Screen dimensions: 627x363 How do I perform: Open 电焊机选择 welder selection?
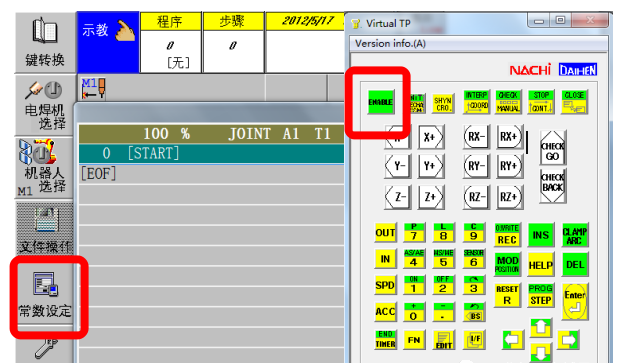(45, 105)
